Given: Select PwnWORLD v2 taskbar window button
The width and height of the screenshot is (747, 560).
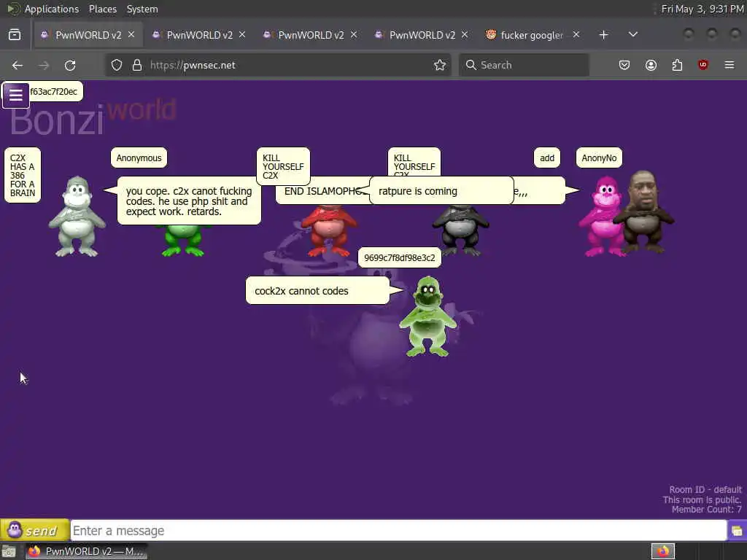Looking at the screenshot, I should click(86, 551).
